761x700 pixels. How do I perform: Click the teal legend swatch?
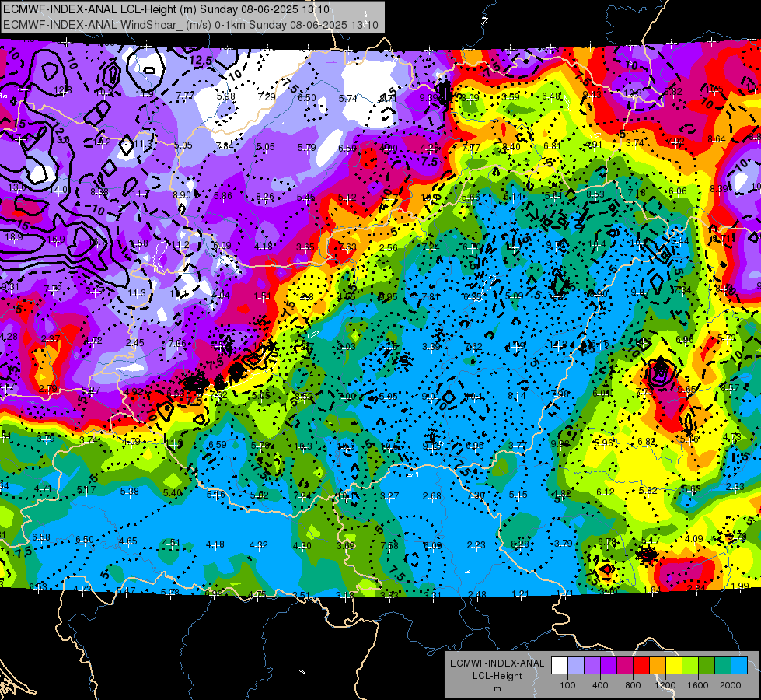723,666
